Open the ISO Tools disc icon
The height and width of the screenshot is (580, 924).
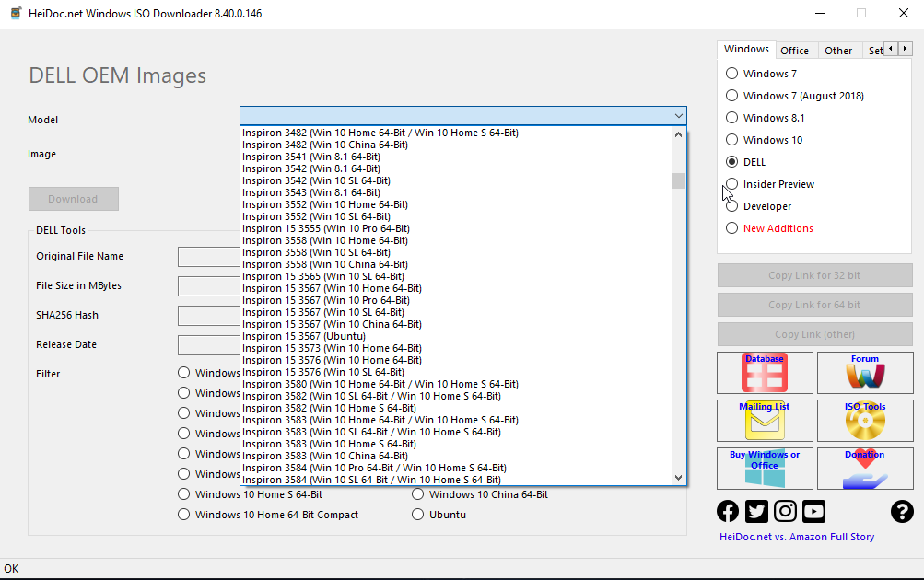865,421
